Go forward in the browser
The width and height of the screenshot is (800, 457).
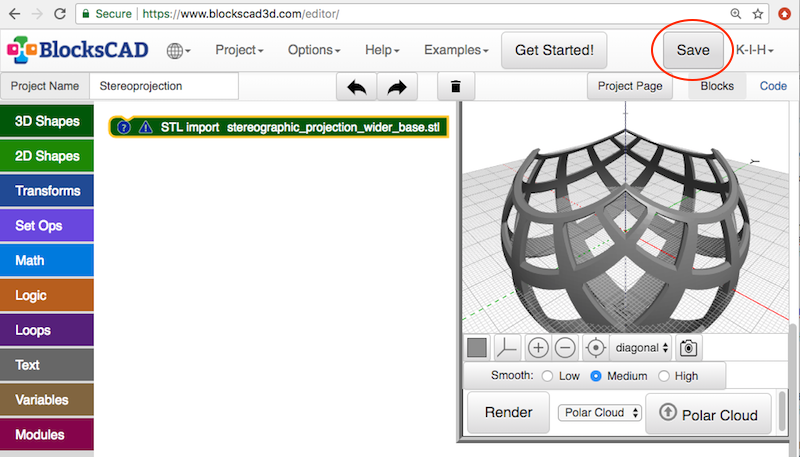point(37,14)
